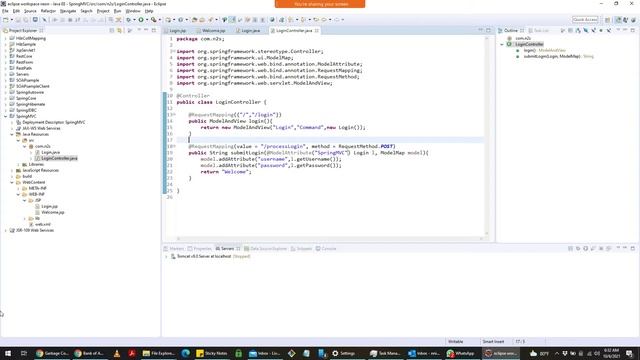Toggle Java editor breadcrumb in toolbar
The height and width of the screenshot is (360, 640).
pyautogui.click(x=224, y=19)
